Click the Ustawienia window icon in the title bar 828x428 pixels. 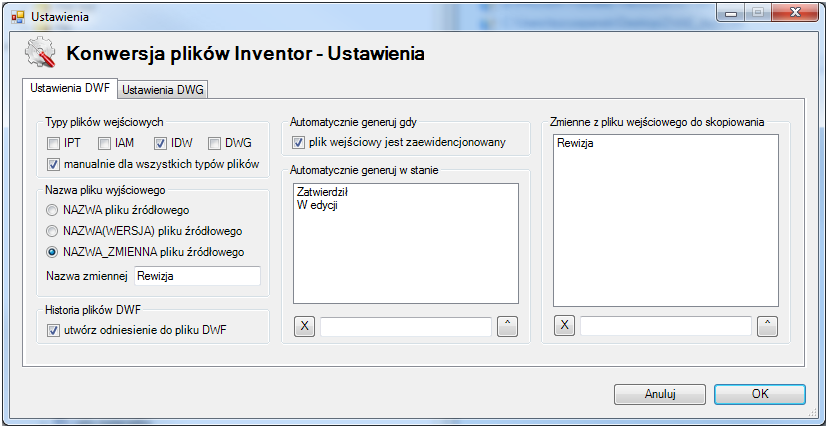(17, 17)
